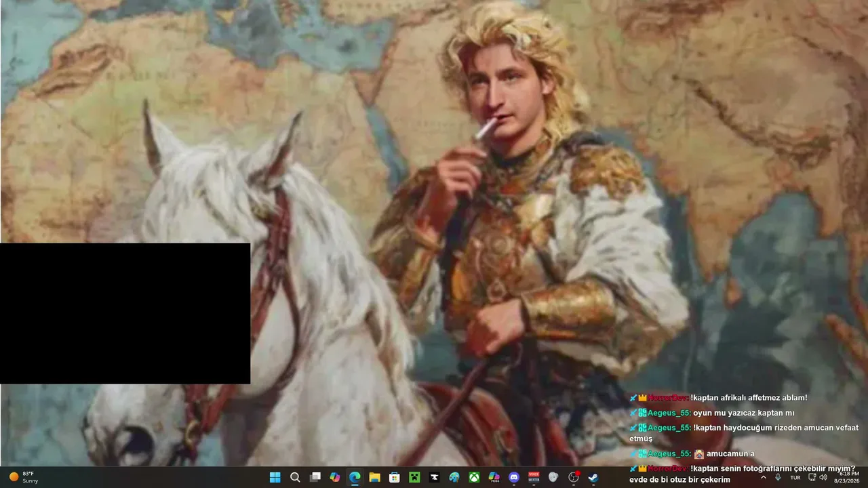The image size is (868, 488).
Task: Open Task View on the taskbar
Action: 315,477
